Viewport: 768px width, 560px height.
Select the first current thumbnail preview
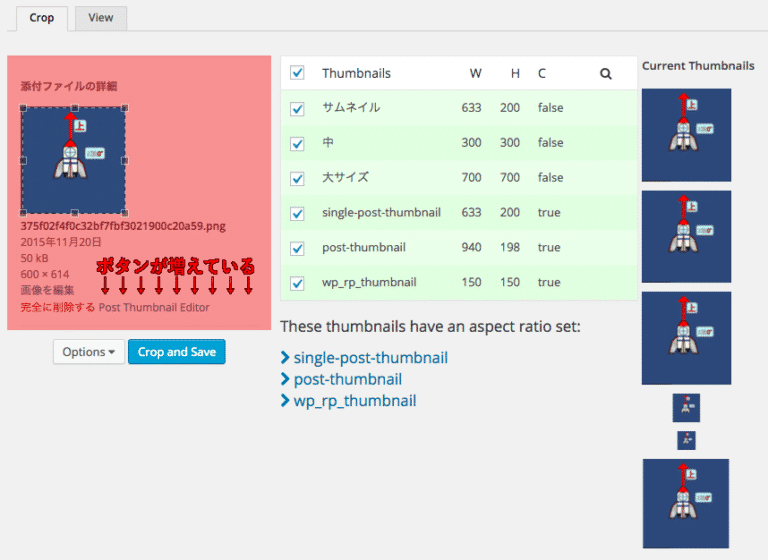point(686,135)
